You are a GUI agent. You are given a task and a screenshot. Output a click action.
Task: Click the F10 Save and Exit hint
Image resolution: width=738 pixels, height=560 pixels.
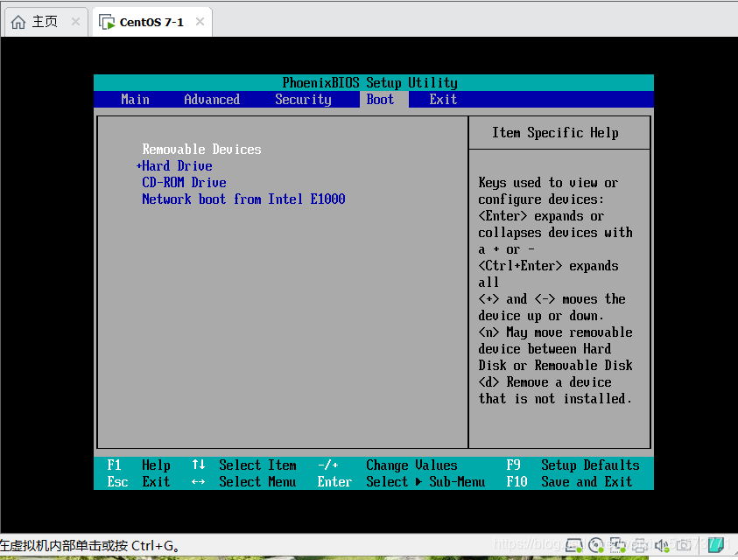click(x=569, y=481)
